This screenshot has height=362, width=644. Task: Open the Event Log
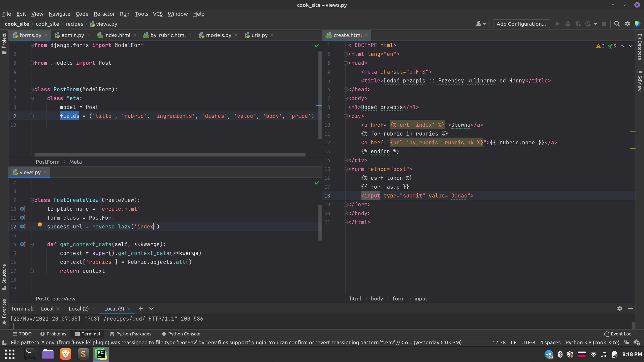coord(618,334)
